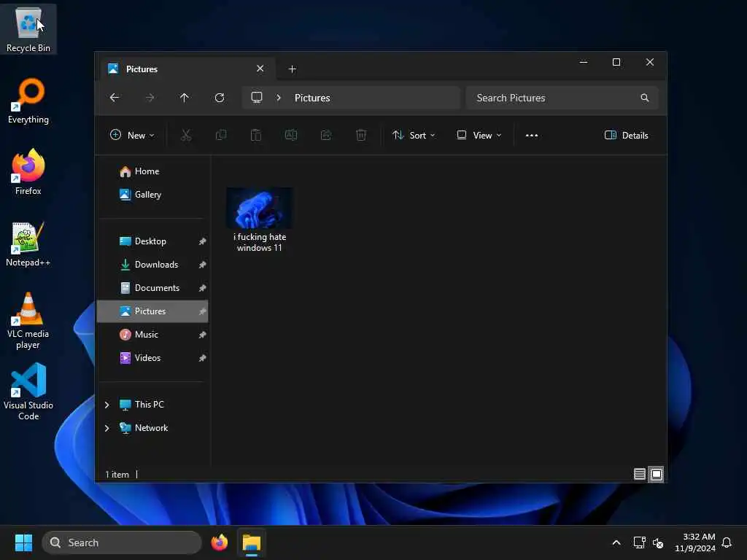Click the pin icon next to Downloads
Screen dimensions: 747x560
coord(203,265)
